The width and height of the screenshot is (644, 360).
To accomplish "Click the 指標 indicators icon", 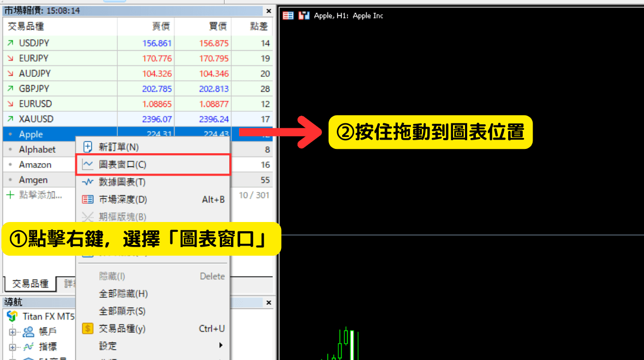I will (x=28, y=347).
